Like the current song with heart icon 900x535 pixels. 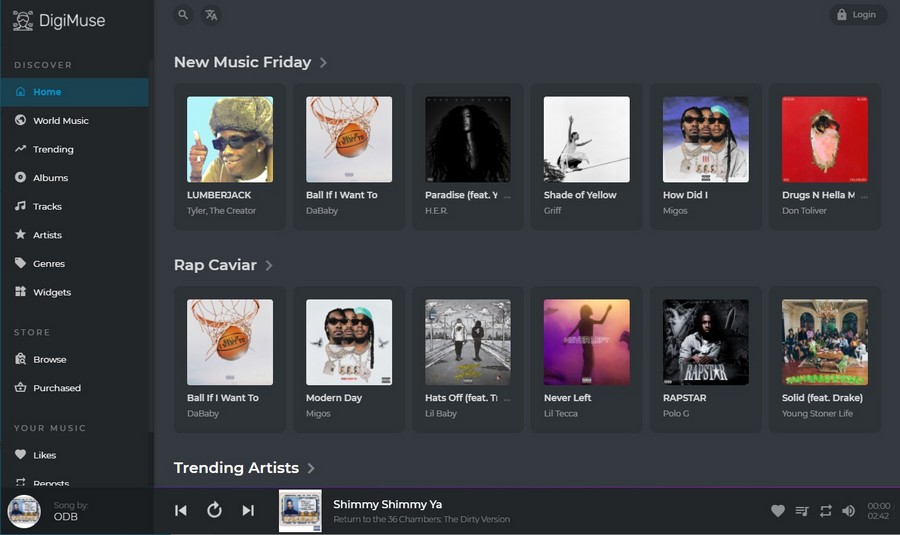pos(778,511)
